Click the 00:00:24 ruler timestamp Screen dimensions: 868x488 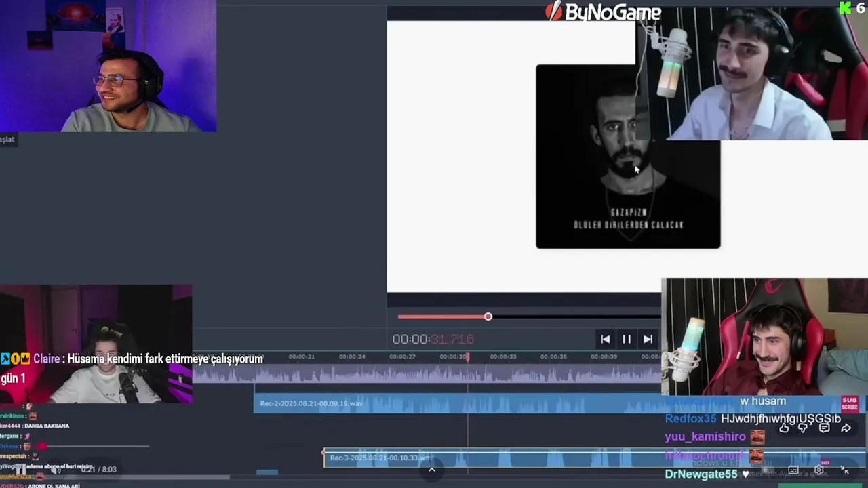[x=352, y=357]
